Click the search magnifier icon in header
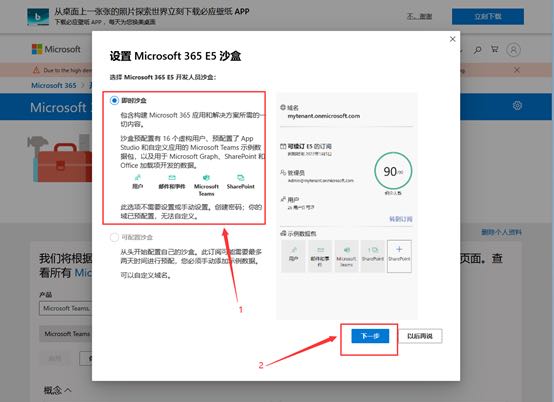The image size is (554, 402). point(477,50)
